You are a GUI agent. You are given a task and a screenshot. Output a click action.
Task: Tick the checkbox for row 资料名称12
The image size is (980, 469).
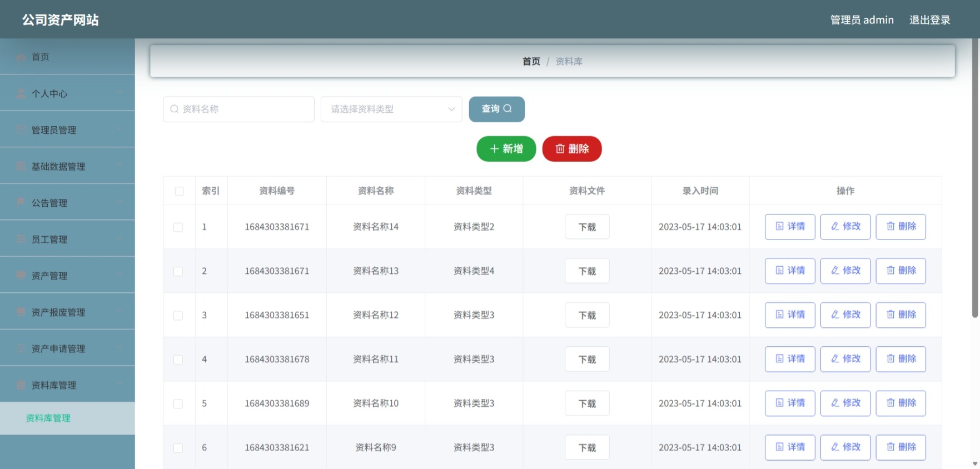pyautogui.click(x=178, y=316)
